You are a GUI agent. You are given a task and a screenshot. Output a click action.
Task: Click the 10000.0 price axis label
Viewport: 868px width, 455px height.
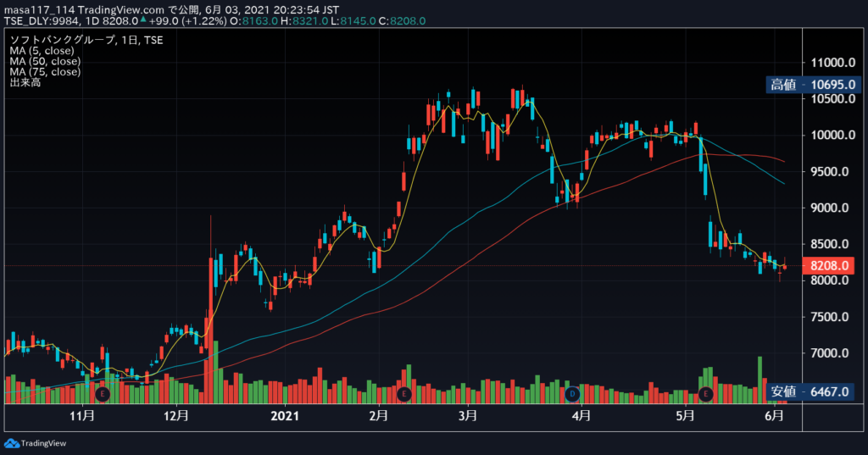[x=833, y=135]
